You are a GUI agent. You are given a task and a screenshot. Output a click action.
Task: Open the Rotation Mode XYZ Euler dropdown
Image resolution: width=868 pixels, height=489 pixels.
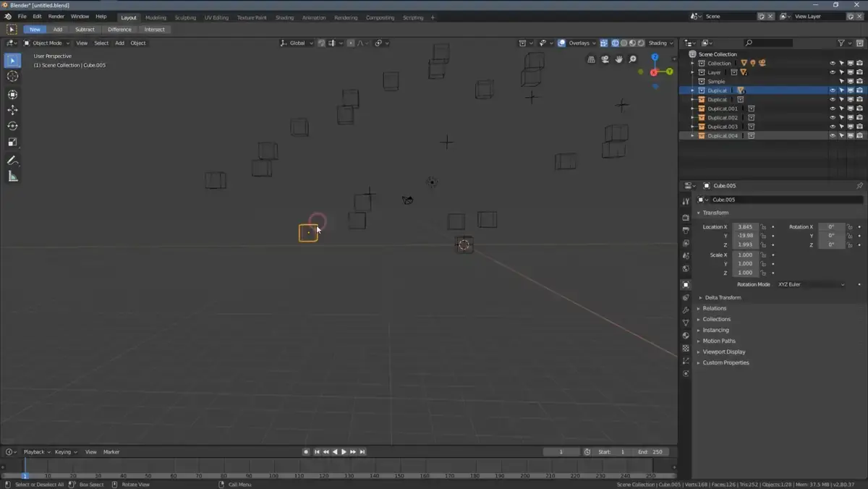pos(811,284)
